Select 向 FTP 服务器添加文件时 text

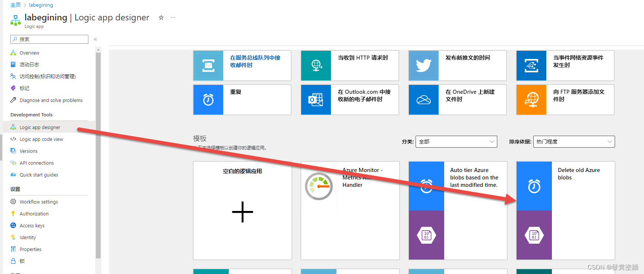point(579,95)
